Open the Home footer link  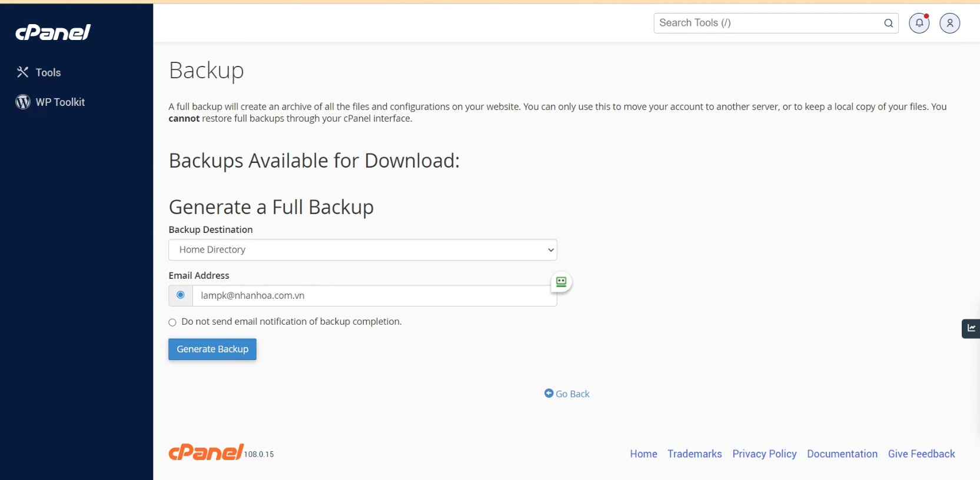point(643,454)
